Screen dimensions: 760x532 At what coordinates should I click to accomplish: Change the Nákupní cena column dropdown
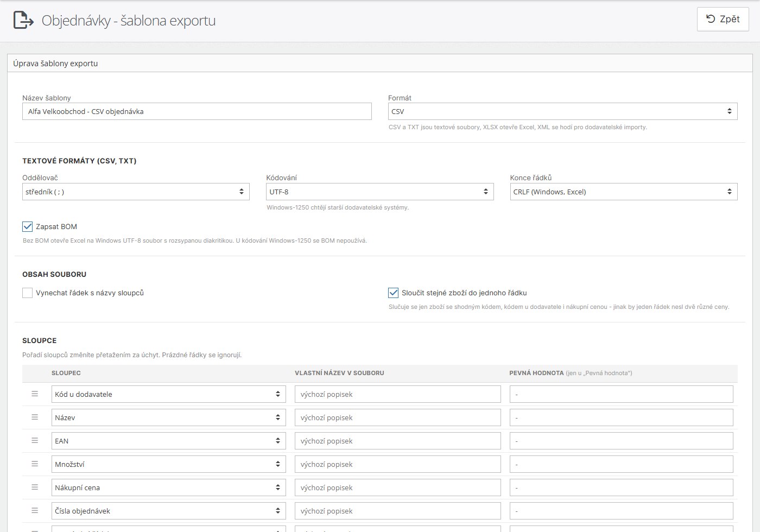169,487
